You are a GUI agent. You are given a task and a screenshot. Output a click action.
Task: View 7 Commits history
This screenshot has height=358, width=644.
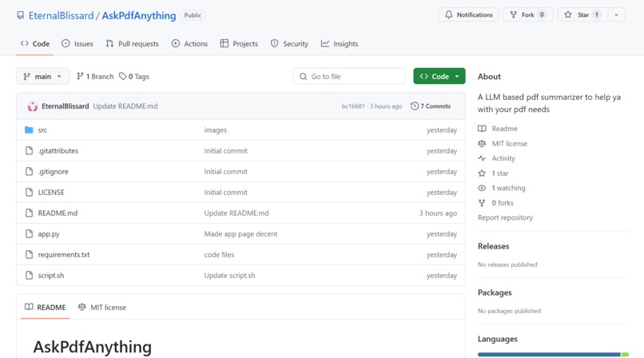tap(431, 106)
